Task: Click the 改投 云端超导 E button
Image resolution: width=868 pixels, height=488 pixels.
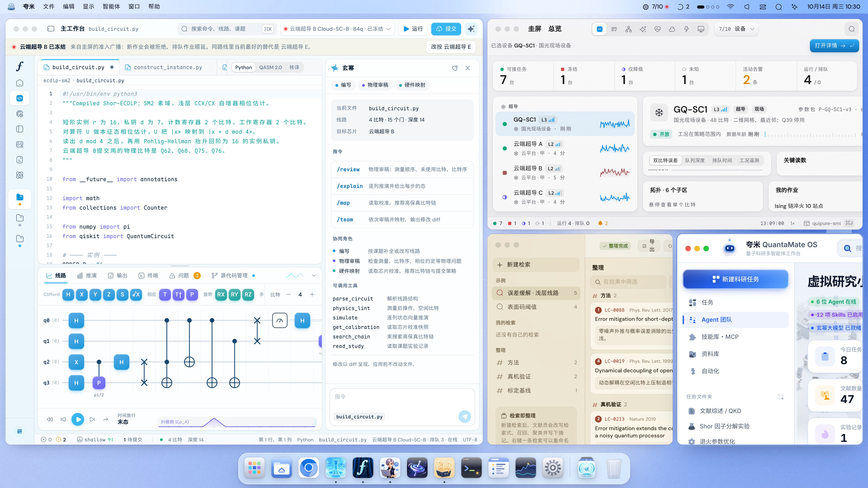Action: point(451,47)
